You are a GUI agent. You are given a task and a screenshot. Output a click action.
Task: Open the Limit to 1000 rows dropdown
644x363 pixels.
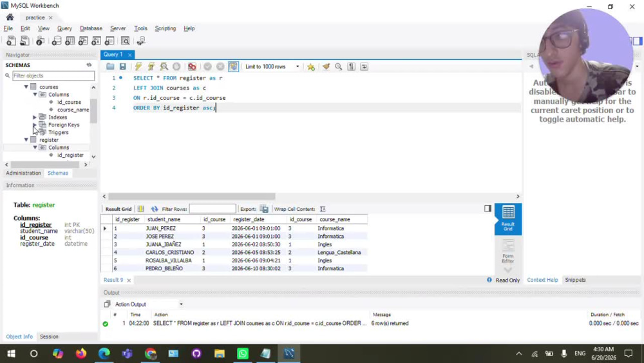point(272,66)
